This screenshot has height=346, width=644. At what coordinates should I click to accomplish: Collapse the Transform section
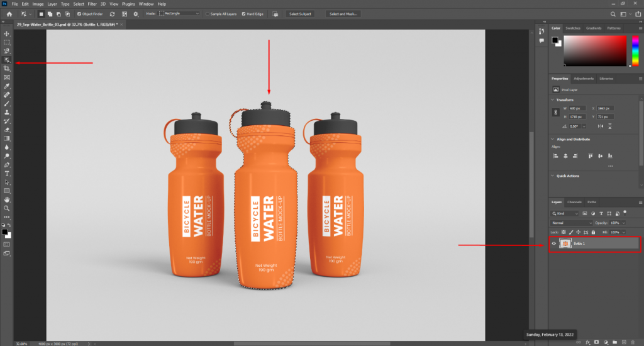[552, 100]
